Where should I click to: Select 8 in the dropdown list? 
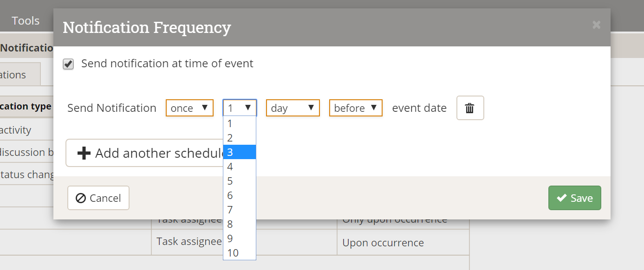[x=239, y=224]
